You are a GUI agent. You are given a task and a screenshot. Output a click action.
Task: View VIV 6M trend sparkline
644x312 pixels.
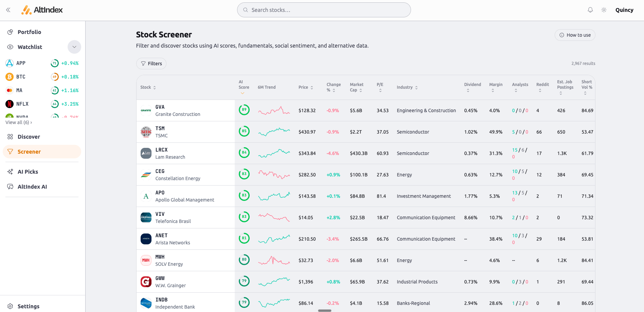[x=274, y=218]
